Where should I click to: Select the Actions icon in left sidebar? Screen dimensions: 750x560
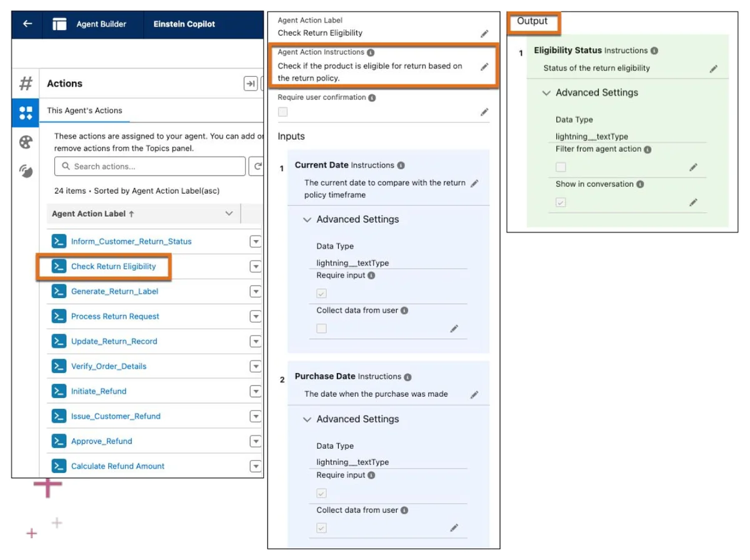pos(26,113)
